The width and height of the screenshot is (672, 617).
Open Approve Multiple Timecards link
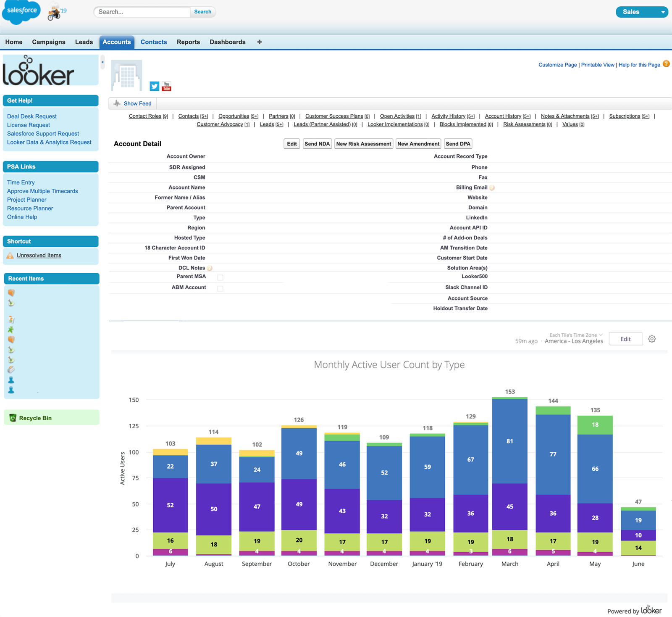(42, 191)
